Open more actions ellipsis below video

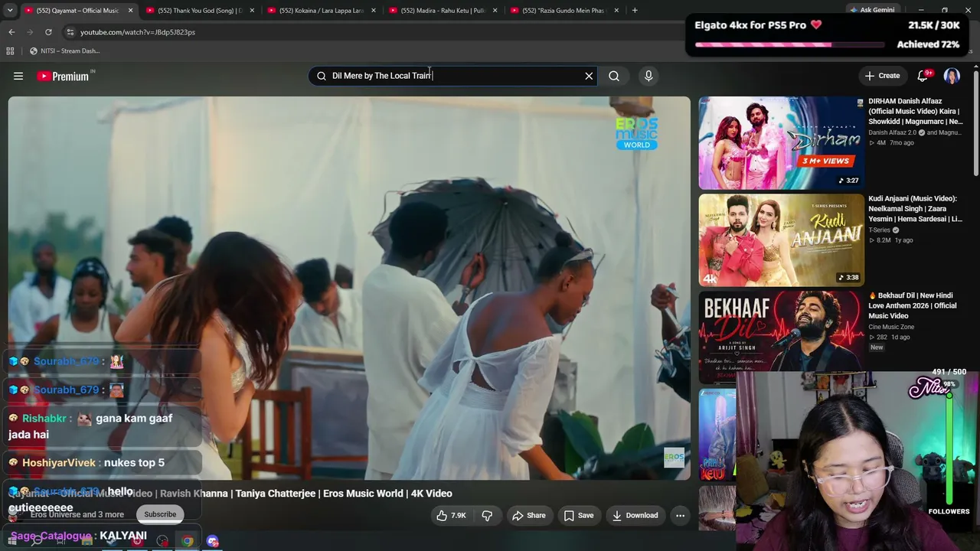tap(680, 516)
